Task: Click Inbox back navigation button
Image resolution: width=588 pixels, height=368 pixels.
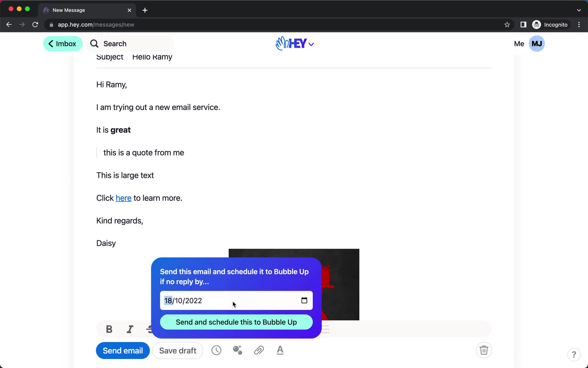Action: click(62, 44)
